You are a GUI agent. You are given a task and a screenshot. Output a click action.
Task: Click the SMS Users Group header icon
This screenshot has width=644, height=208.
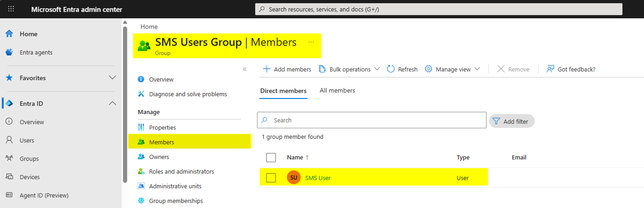144,46
